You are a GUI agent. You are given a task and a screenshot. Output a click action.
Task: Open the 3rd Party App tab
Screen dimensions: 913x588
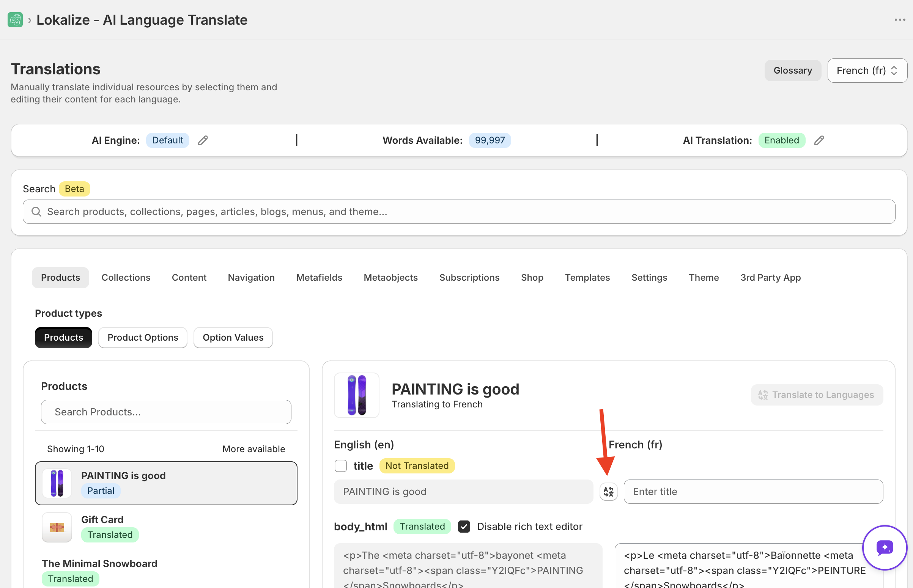point(771,278)
